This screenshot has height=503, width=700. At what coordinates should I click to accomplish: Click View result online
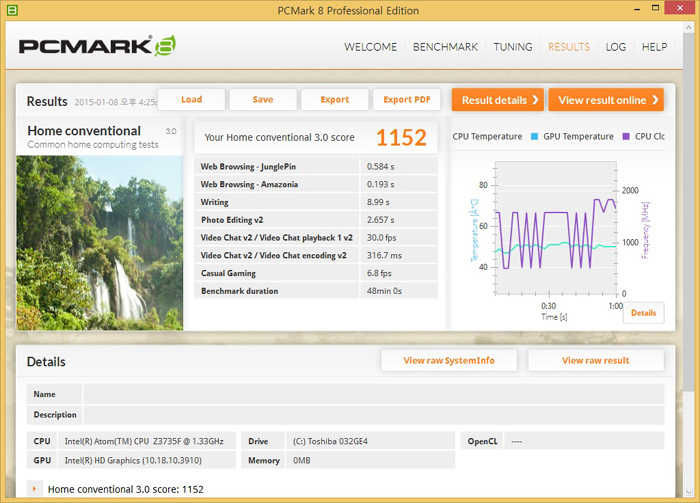(x=606, y=100)
